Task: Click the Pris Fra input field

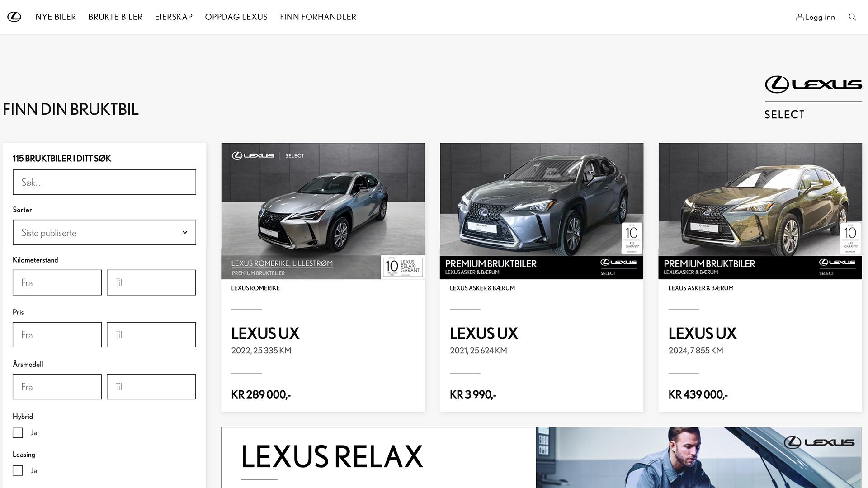Action: [57, 335]
